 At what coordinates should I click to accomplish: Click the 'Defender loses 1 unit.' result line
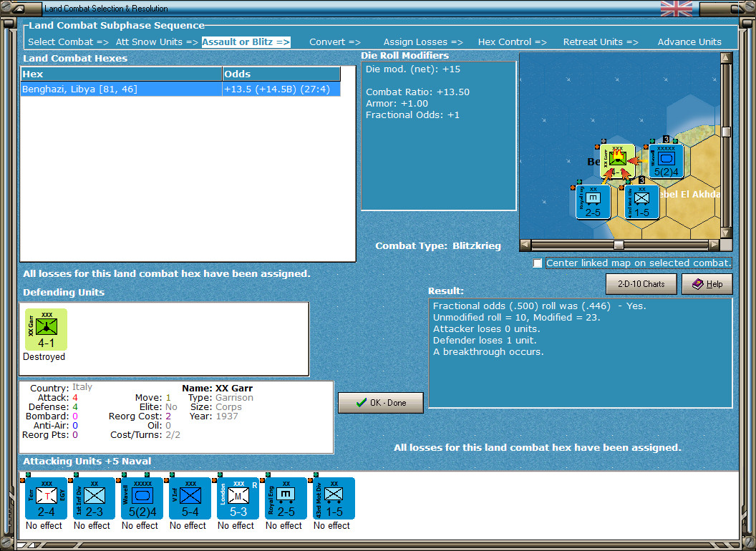pyautogui.click(x=485, y=341)
